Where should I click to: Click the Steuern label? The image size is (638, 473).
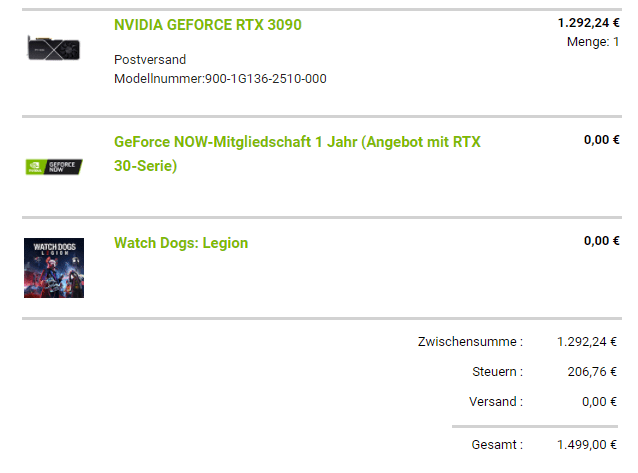point(497,372)
